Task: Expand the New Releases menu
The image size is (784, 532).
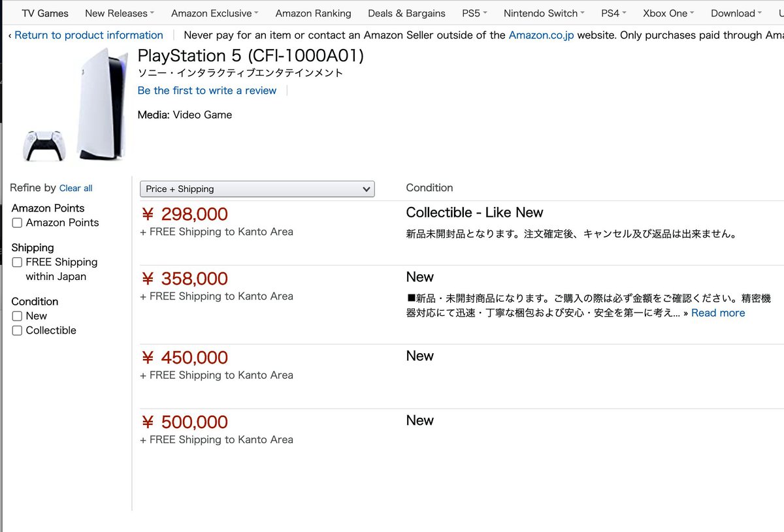Action: (119, 13)
